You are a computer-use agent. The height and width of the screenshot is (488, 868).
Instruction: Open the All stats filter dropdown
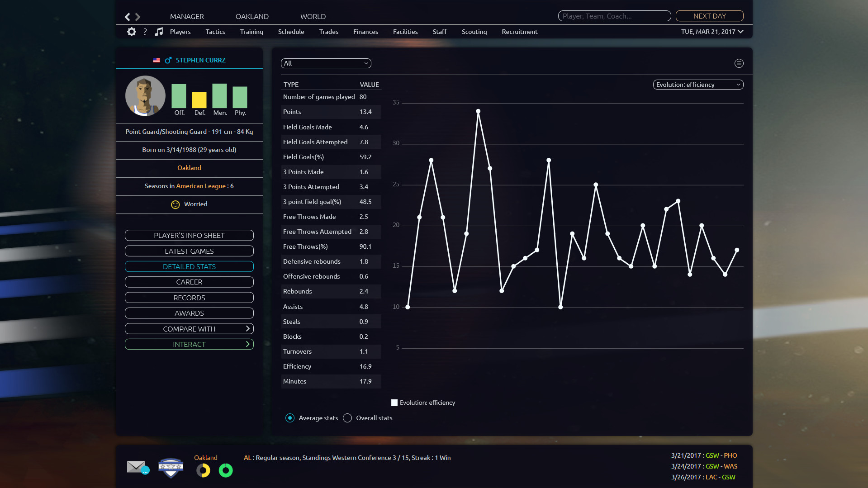(326, 63)
